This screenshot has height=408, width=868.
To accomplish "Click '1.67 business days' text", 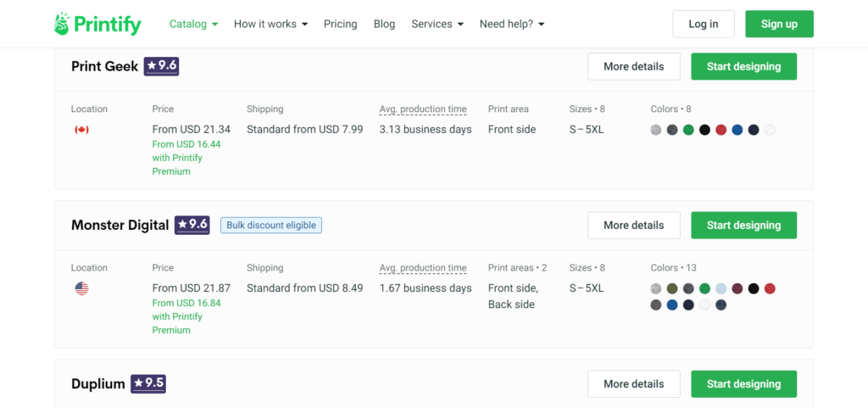I will click(426, 288).
